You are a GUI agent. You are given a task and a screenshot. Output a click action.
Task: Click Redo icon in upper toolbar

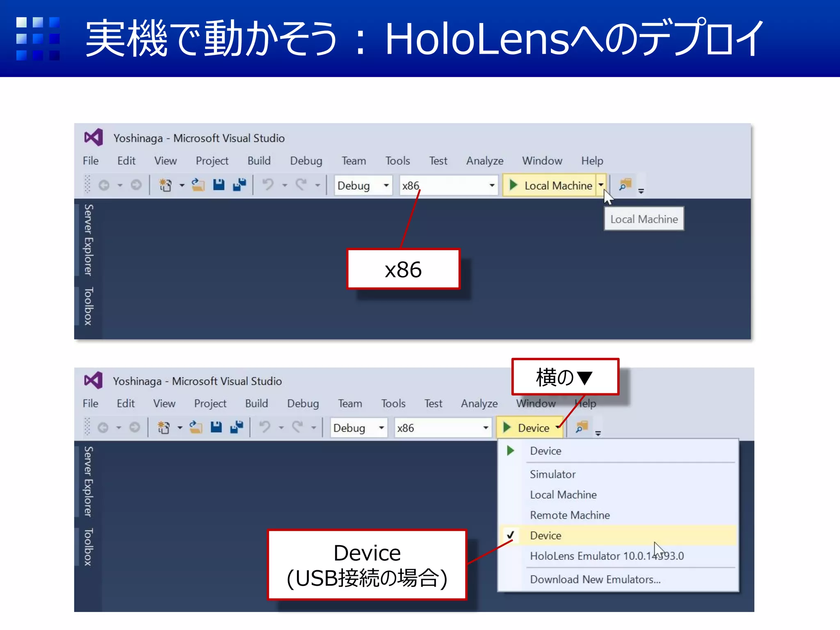coord(301,185)
